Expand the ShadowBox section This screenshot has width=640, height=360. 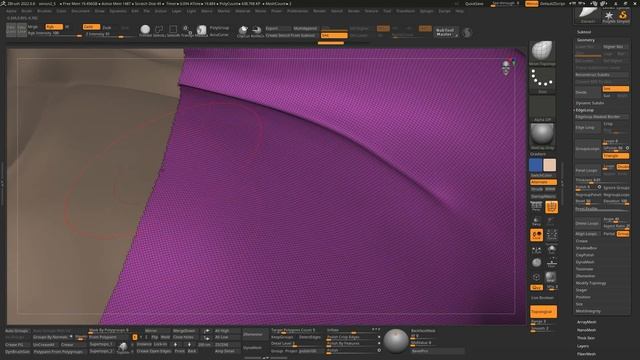(x=586, y=248)
